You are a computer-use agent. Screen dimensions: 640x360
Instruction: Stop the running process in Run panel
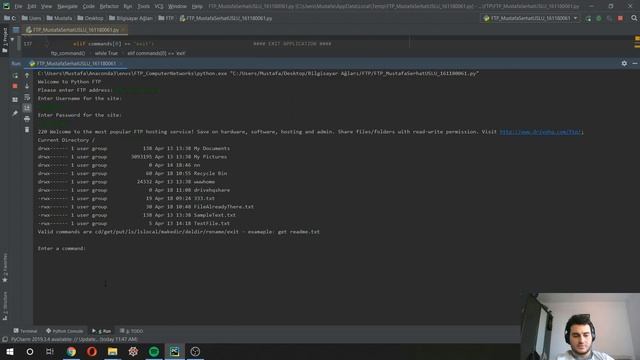tap(15, 86)
